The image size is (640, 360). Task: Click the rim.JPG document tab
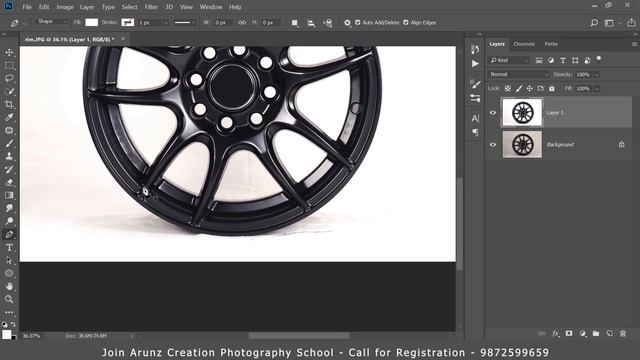tap(69, 39)
